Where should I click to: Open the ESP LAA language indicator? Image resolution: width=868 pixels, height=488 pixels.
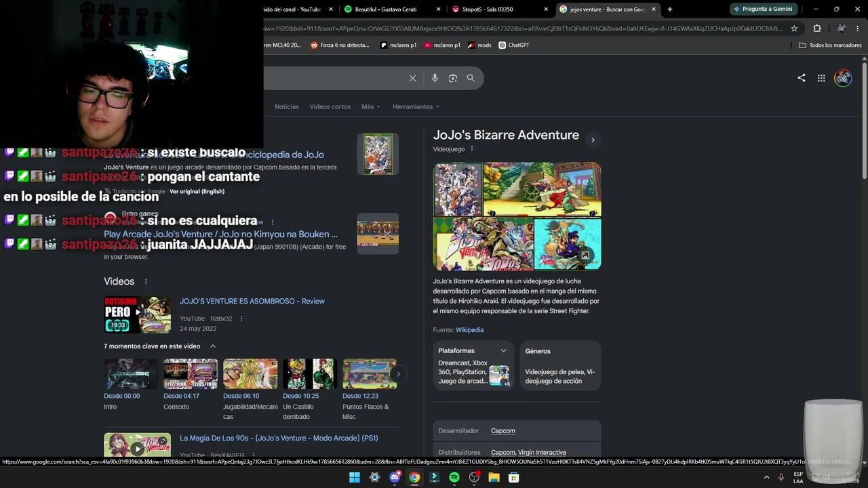pos(798,477)
